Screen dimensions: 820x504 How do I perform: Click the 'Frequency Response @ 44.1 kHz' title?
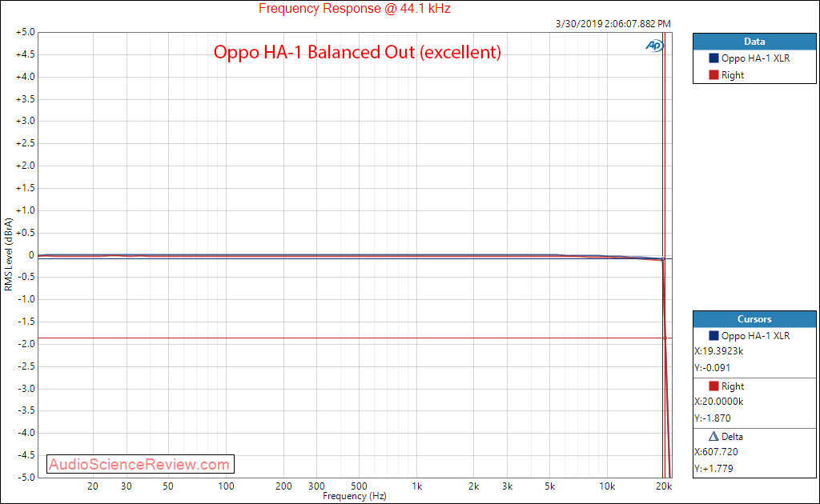(x=355, y=8)
